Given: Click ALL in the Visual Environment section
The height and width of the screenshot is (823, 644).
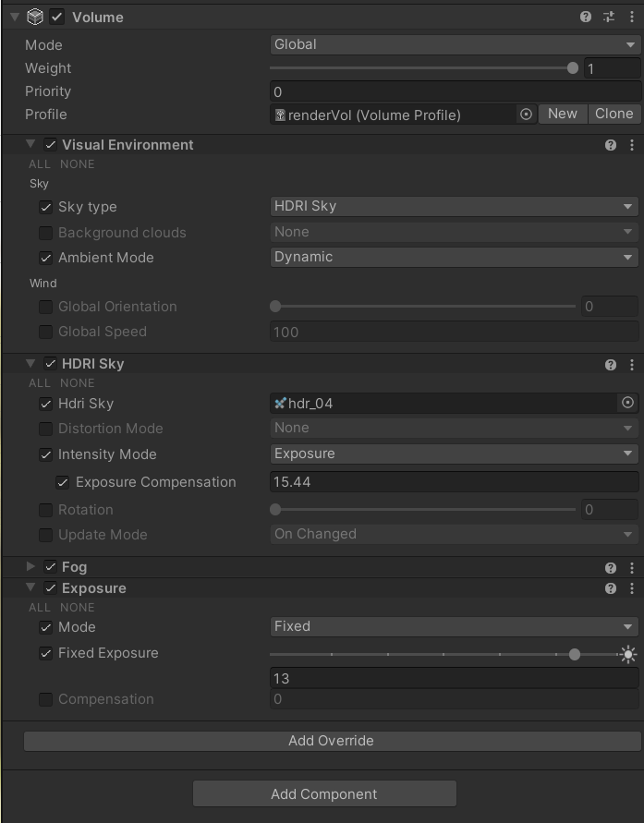Looking at the screenshot, I should 37,163.
